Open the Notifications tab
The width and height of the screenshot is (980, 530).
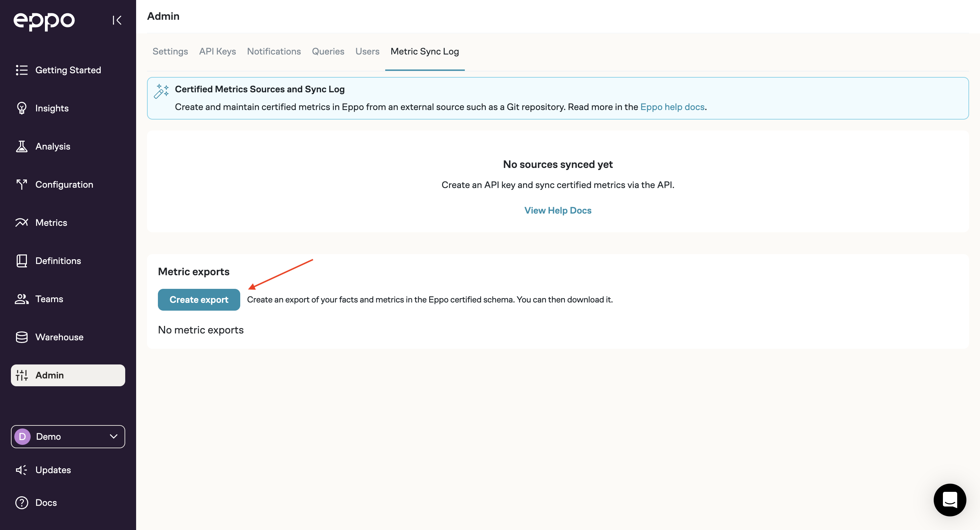[x=274, y=51]
